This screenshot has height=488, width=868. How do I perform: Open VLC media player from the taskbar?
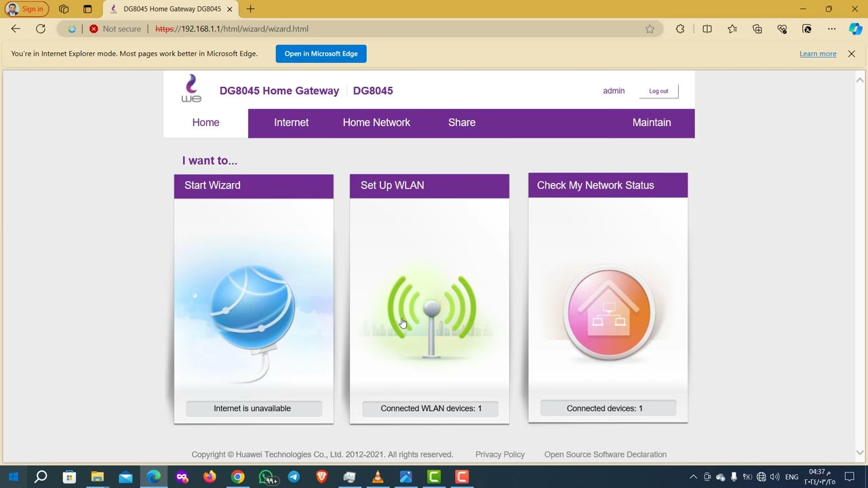[378, 477]
